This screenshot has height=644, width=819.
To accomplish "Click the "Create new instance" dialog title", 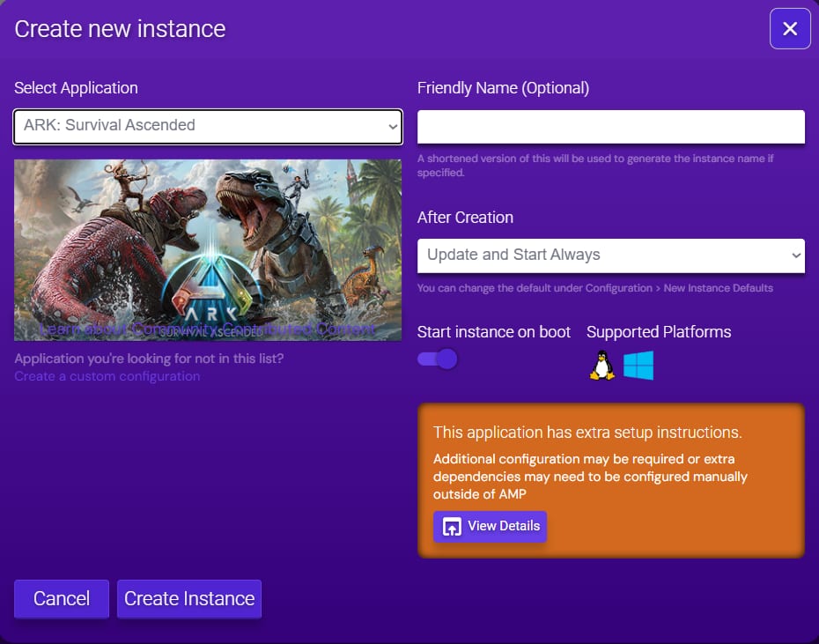I will point(120,29).
